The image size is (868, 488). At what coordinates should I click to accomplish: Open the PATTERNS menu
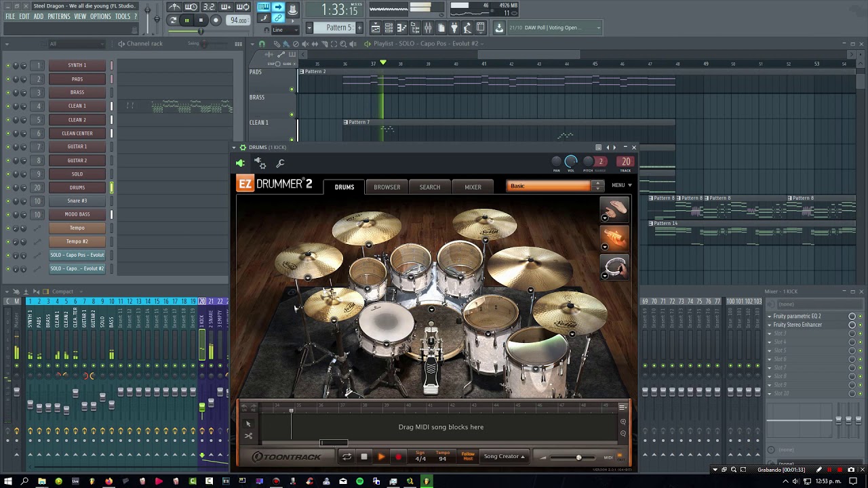[x=58, y=16]
